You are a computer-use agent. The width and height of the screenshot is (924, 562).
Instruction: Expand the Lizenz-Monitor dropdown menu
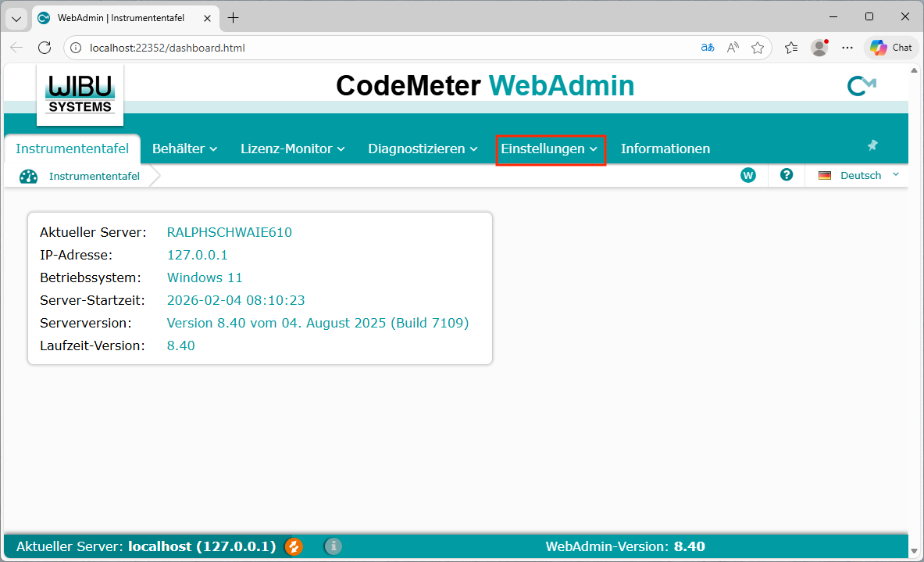292,149
